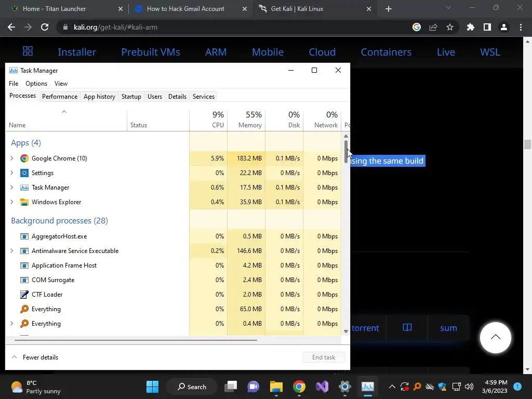
Task: Open the Chrome tab search dropdown
Action: [x=448, y=7]
